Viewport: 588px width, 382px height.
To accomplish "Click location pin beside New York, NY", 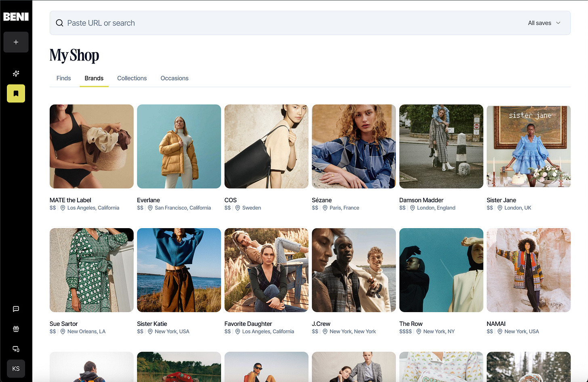I will point(419,332).
